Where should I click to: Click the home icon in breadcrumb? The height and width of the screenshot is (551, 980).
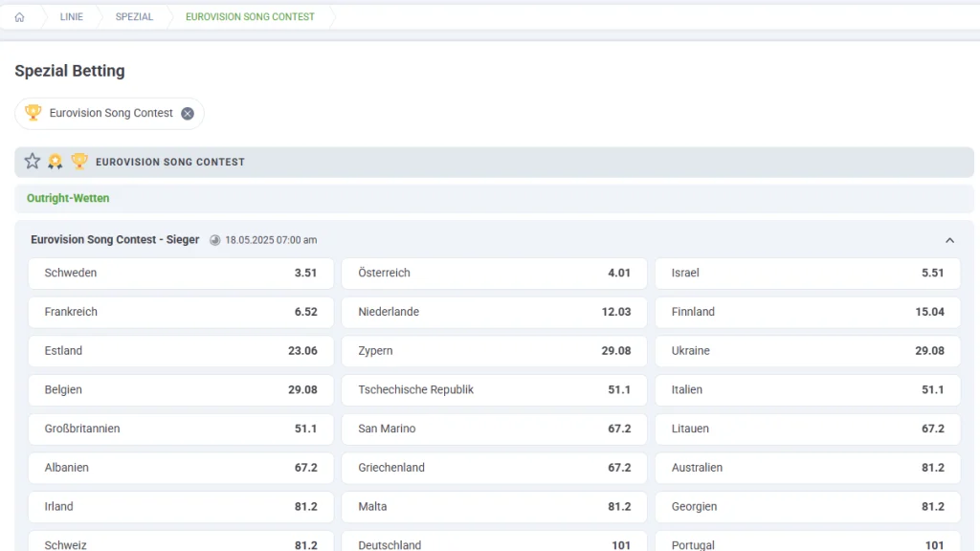[19, 17]
